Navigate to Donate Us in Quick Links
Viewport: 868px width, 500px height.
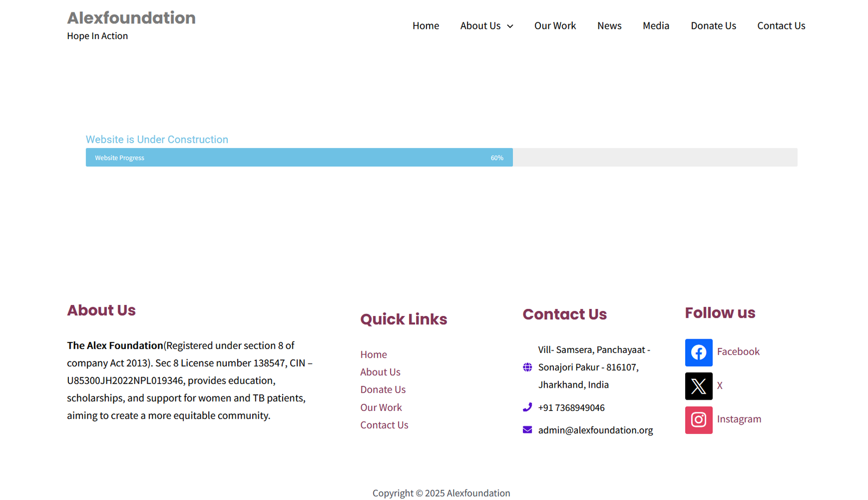point(383,389)
